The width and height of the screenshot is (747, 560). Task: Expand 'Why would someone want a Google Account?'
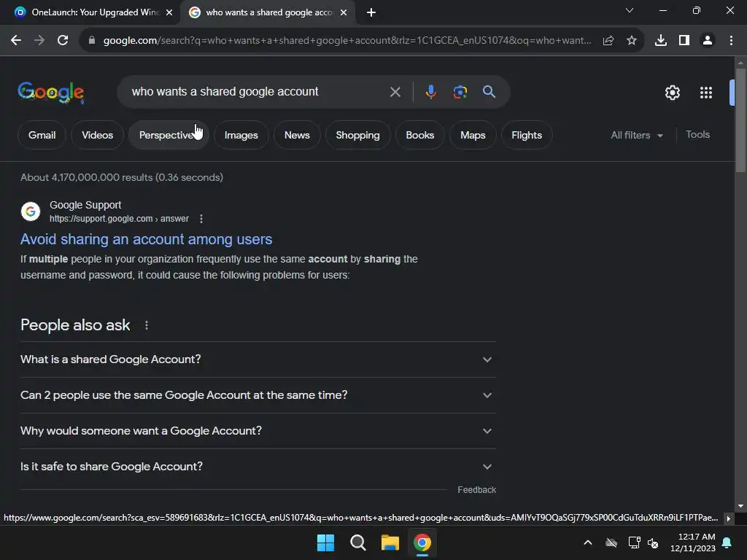258,431
